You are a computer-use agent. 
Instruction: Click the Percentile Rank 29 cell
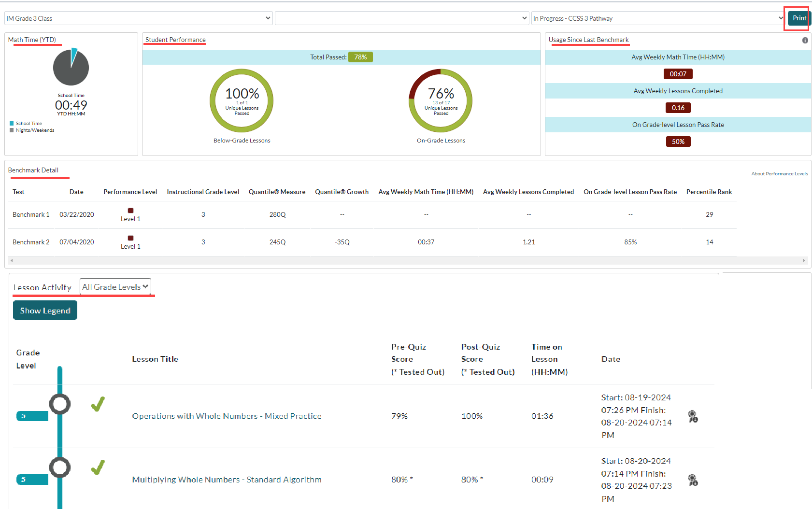click(x=710, y=215)
